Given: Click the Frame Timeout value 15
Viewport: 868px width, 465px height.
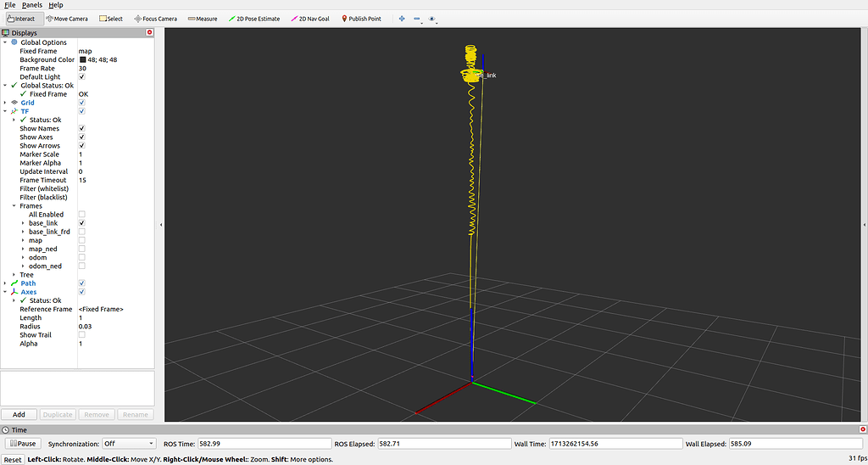Looking at the screenshot, I should pyautogui.click(x=82, y=180).
